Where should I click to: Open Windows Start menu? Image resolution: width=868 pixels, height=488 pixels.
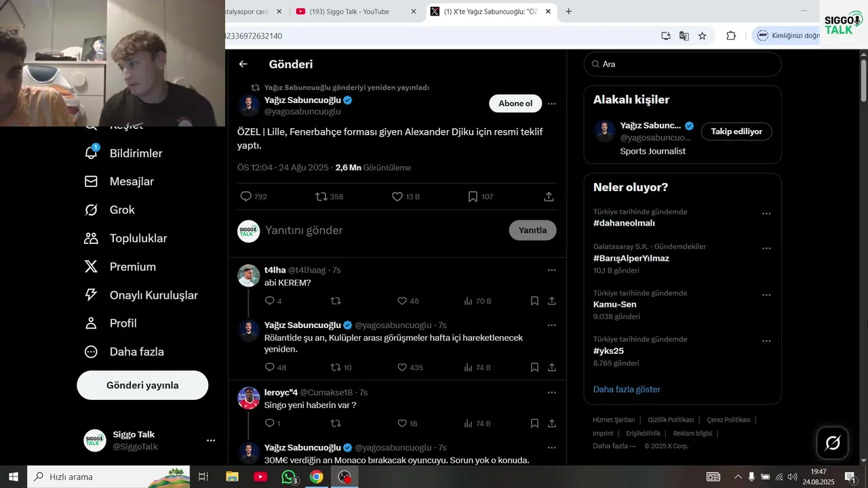13,476
